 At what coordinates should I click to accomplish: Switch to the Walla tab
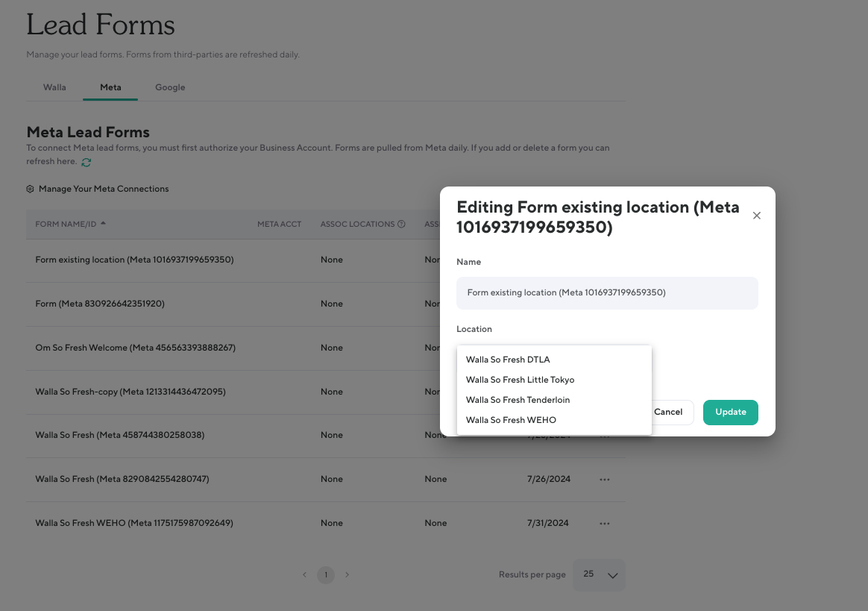54,87
